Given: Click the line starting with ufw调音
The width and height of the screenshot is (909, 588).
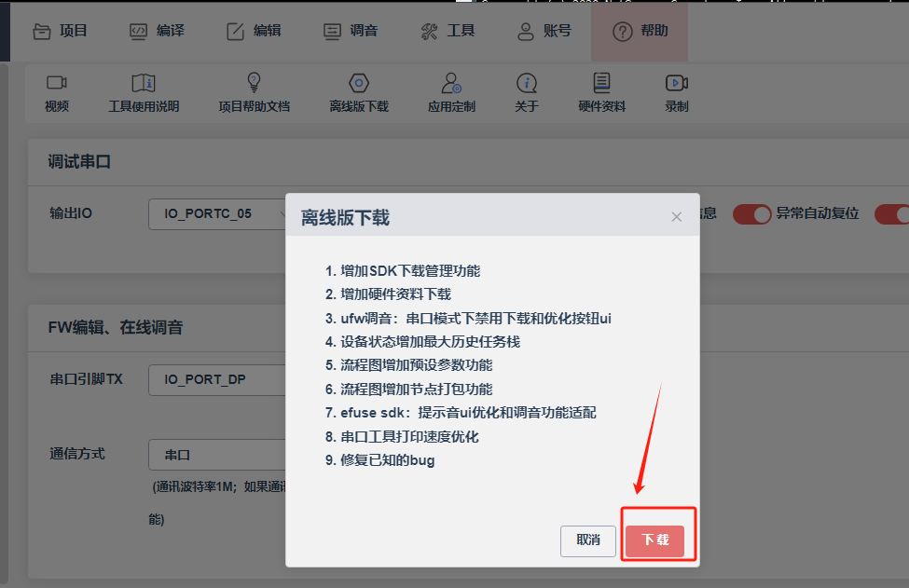Looking at the screenshot, I should (476, 318).
